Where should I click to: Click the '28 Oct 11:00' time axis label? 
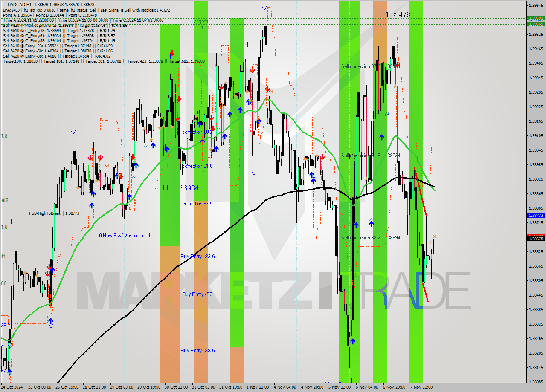(x=94, y=387)
